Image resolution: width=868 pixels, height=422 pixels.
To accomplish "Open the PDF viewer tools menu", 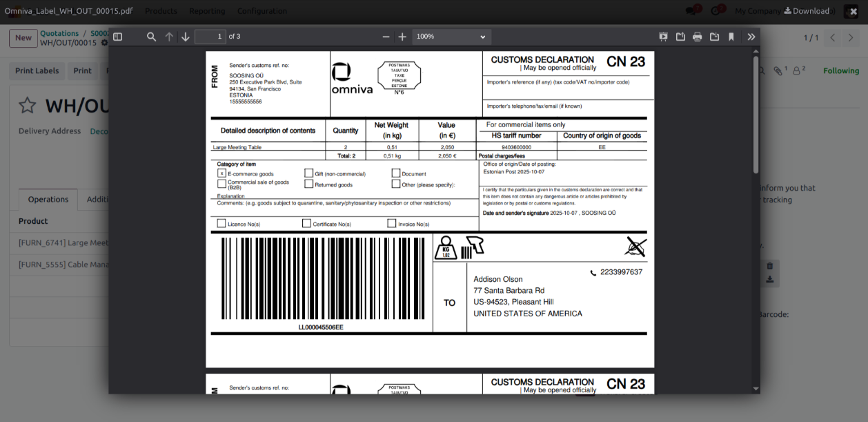I will pyautogui.click(x=751, y=37).
